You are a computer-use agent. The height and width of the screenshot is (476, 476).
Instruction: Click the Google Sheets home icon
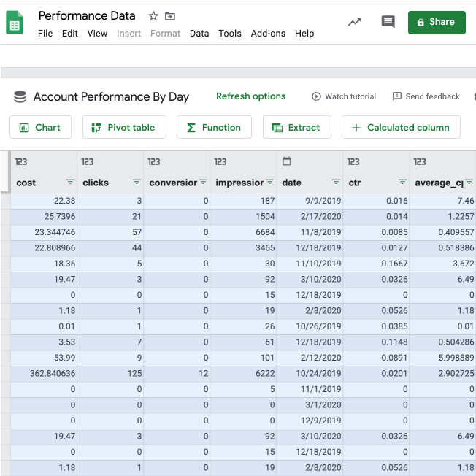[x=15, y=23]
